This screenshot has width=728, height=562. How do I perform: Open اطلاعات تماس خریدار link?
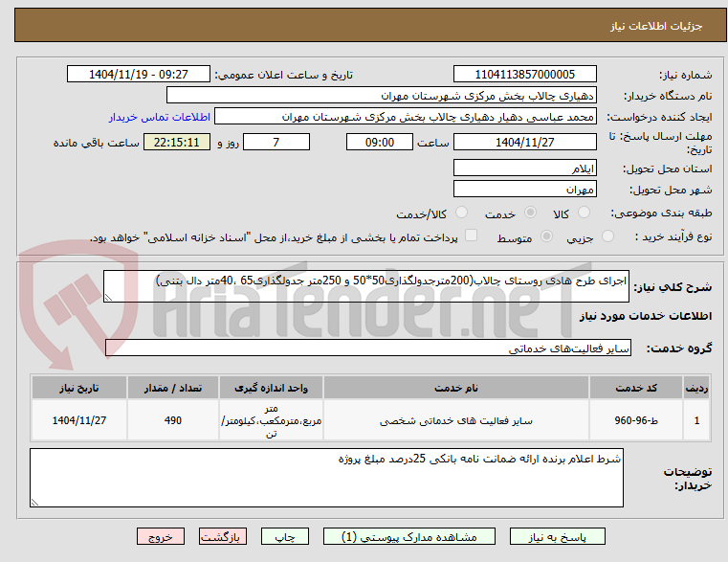point(159,117)
